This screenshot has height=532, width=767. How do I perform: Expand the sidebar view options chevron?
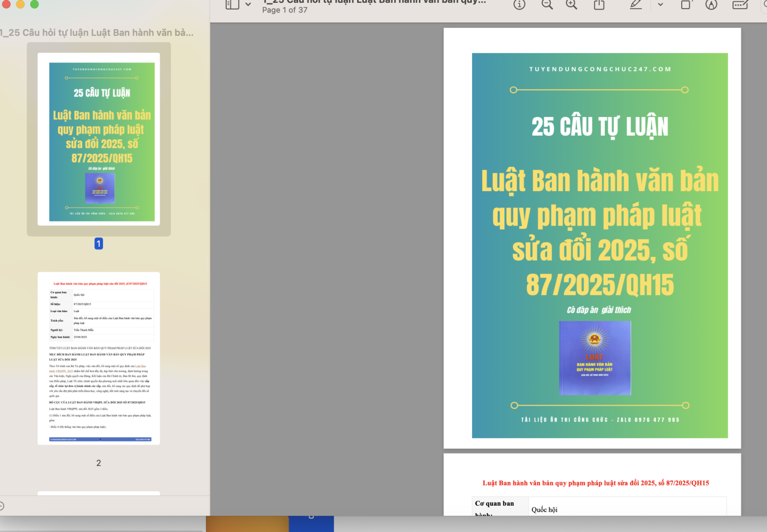pyautogui.click(x=248, y=5)
